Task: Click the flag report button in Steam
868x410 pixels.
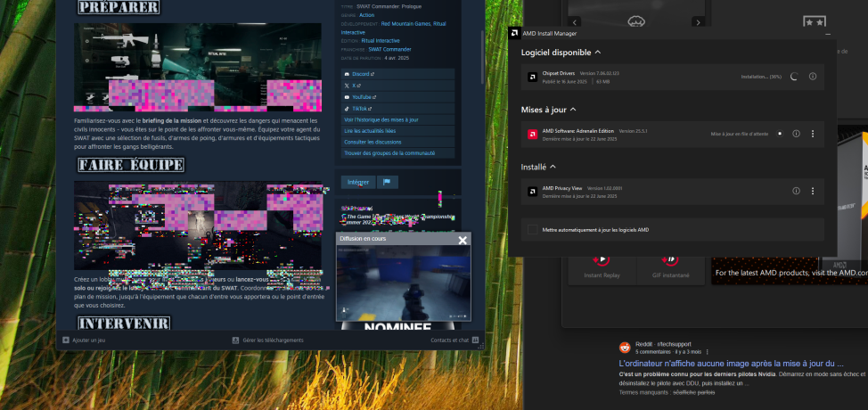Action: coord(387,182)
